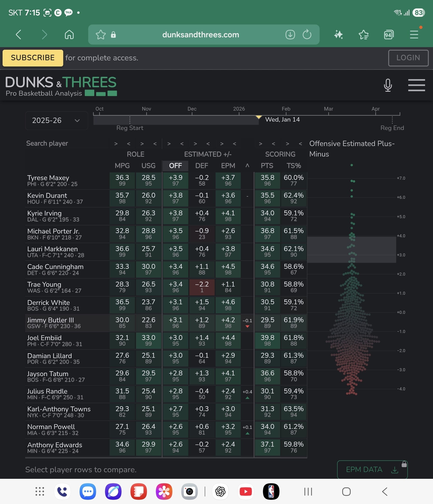
Task: Show recent apps with navigation button
Action: tap(308, 491)
